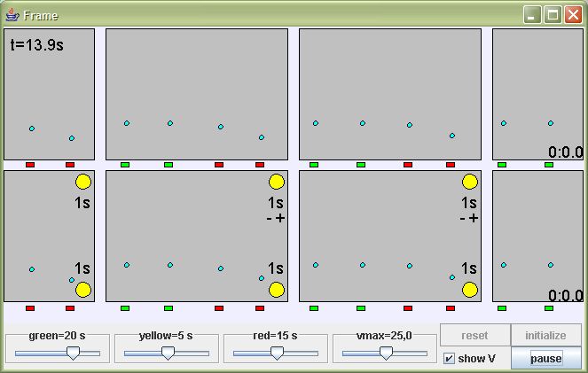This screenshot has width=588, height=373.
Task: Minimize the Frame window
Action: point(532,15)
